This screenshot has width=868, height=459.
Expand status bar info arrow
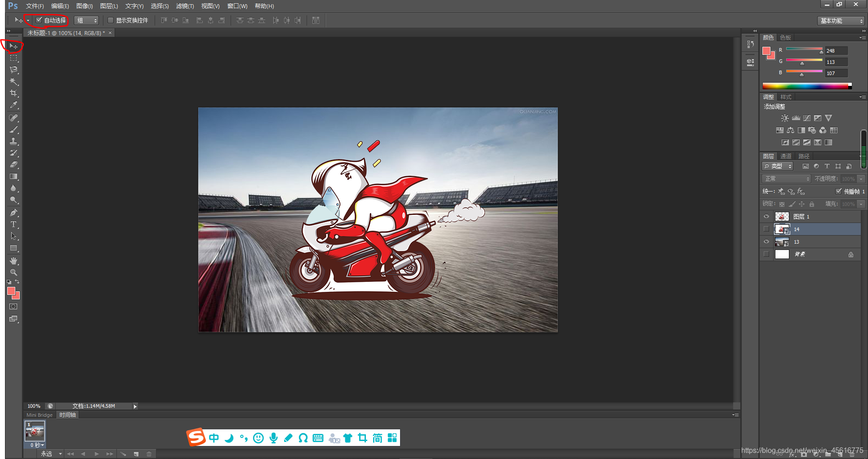click(x=135, y=406)
